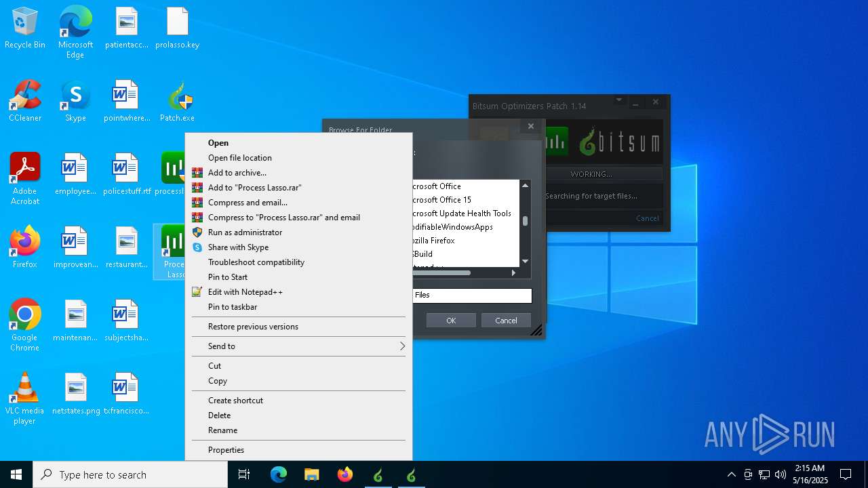The height and width of the screenshot is (488, 868).
Task: Select Microsoft Office 15 folder in tree
Action: (442, 200)
